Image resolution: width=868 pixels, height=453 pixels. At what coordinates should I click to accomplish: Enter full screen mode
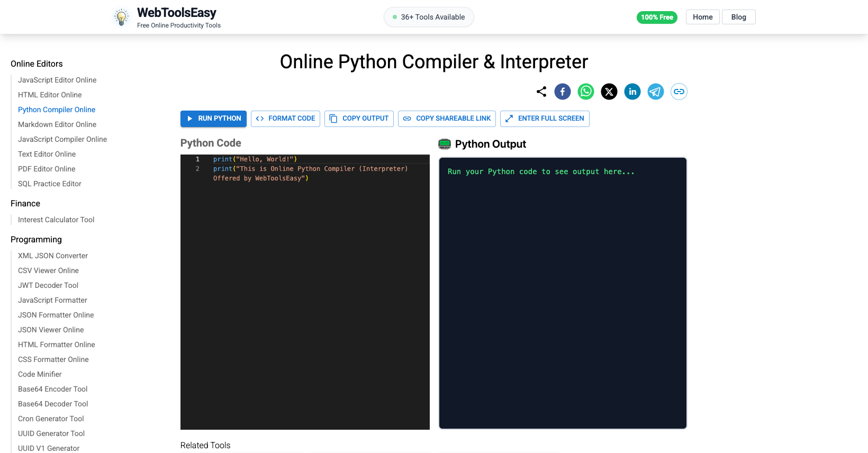coord(545,119)
